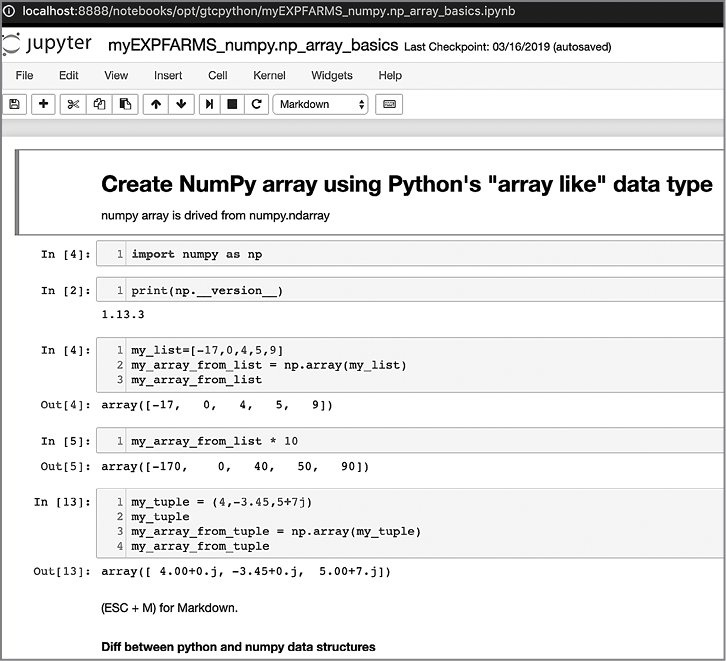The image size is (726, 661).
Task: Open the File menu
Action: coord(24,75)
